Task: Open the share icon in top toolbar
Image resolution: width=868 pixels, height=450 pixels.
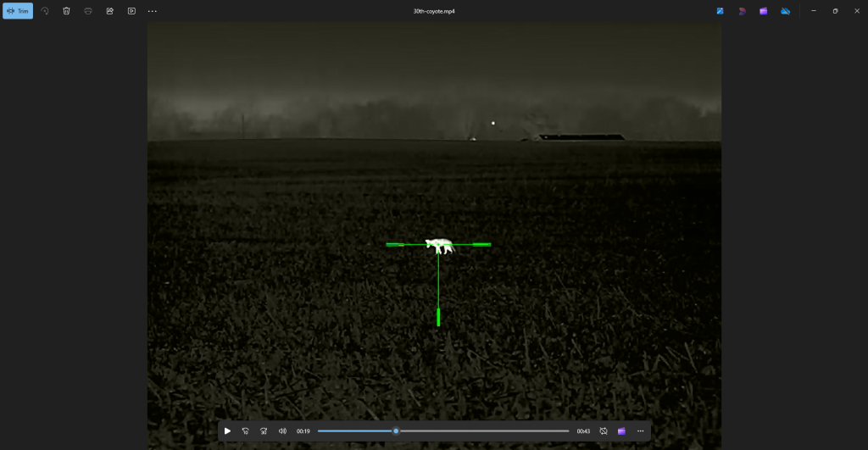Action: [x=109, y=11]
